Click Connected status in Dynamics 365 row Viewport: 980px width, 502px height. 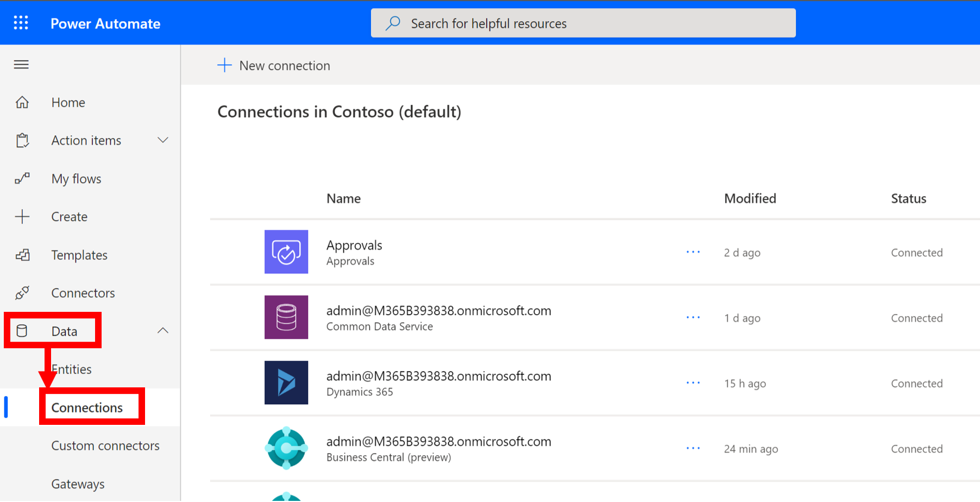(x=916, y=384)
